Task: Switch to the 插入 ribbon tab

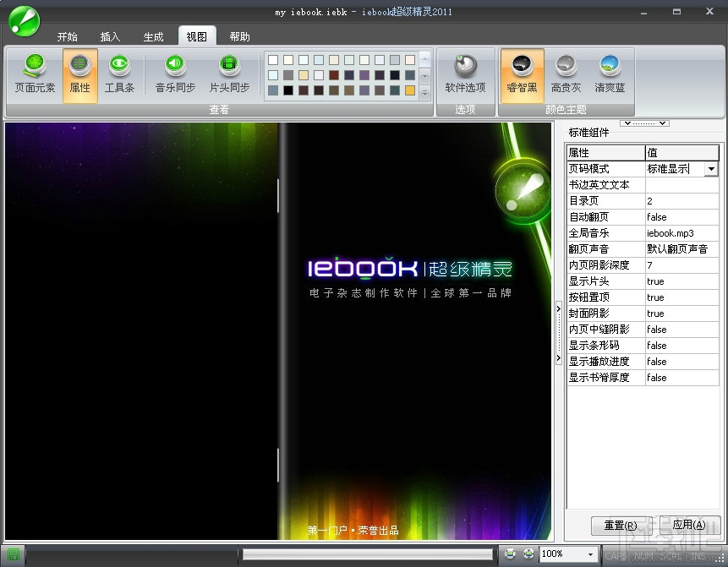Action: [x=110, y=36]
